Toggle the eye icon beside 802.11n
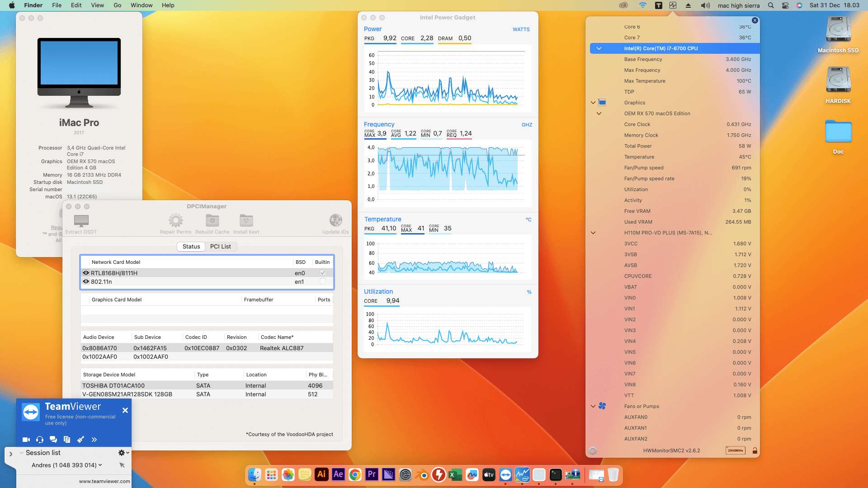The height and width of the screenshot is (488, 868). [86, 282]
